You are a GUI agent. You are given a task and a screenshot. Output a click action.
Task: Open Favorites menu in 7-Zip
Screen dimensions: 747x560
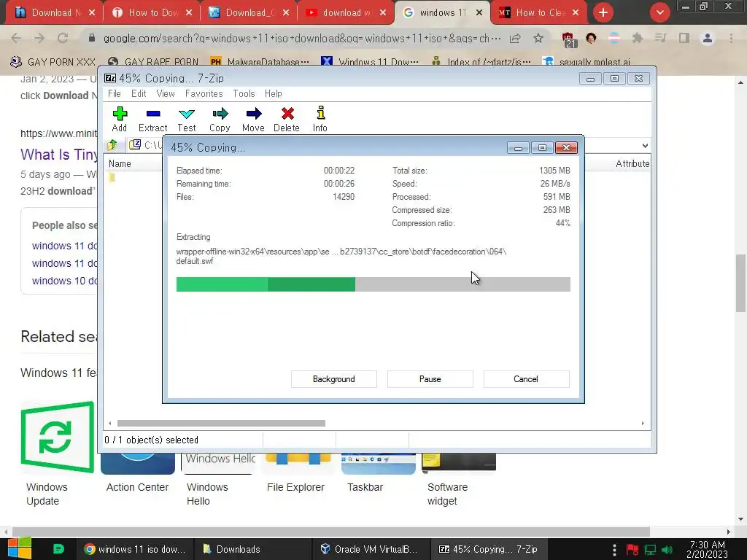tap(204, 94)
